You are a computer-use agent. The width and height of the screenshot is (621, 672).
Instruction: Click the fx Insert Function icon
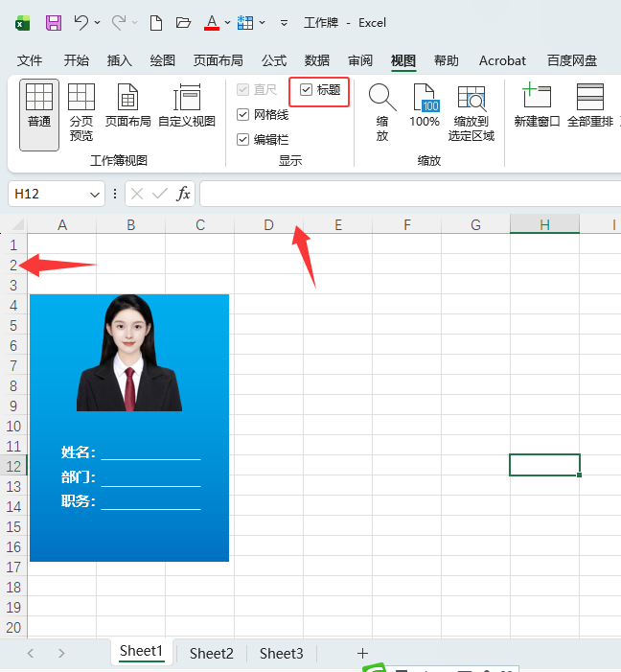pyautogui.click(x=183, y=194)
